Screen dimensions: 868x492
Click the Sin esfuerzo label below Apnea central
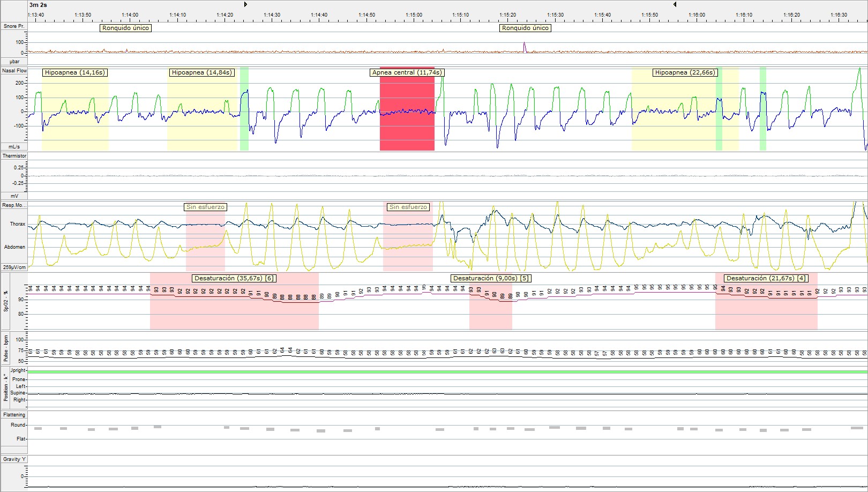(x=408, y=207)
